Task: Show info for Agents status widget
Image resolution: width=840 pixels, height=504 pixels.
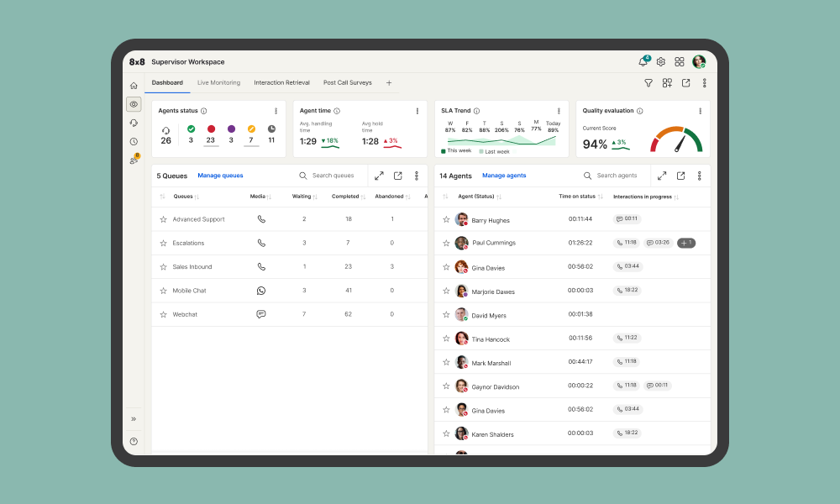Action: click(203, 111)
